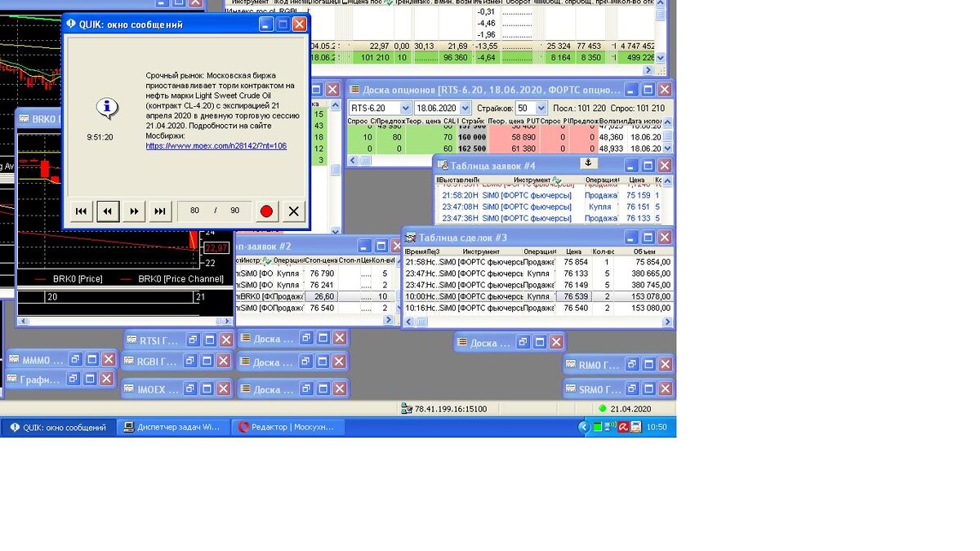Restore minimized RIM0 chart window
980x551 pixels.
[x=632, y=365]
